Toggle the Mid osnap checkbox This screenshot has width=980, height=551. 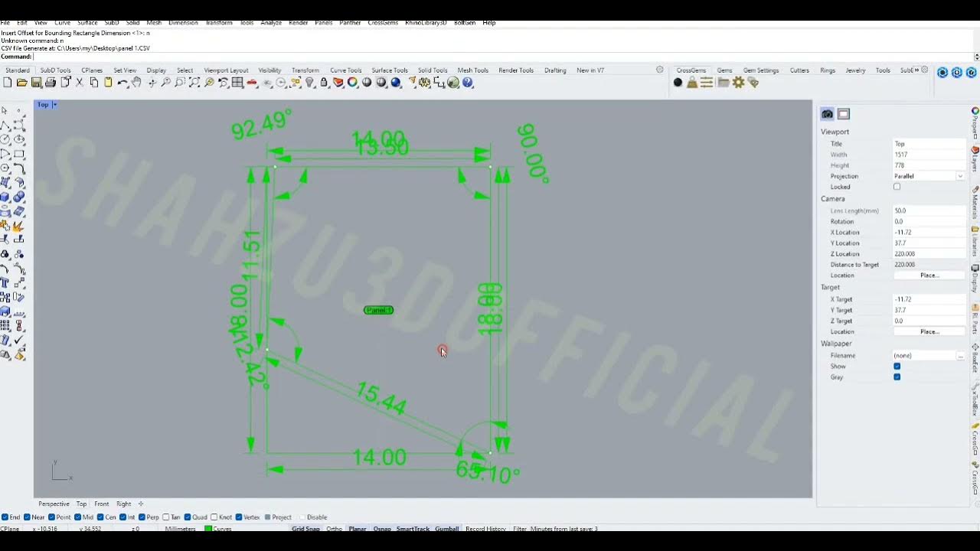tap(78, 517)
